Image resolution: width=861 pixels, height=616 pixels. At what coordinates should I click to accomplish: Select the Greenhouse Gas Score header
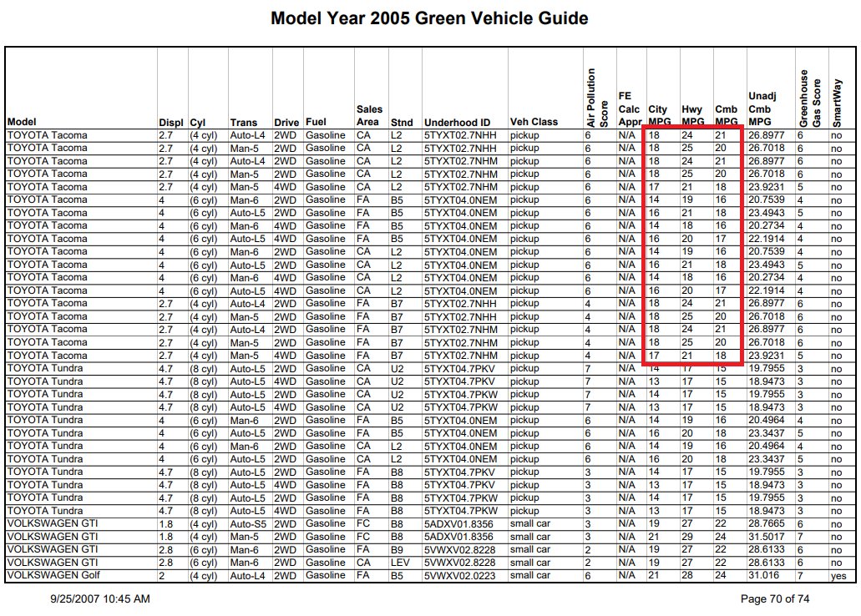pyautogui.click(x=810, y=98)
